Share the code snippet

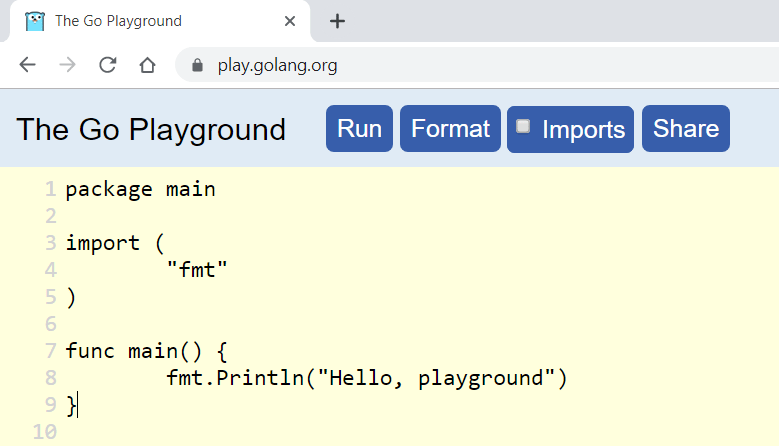click(686, 129)
